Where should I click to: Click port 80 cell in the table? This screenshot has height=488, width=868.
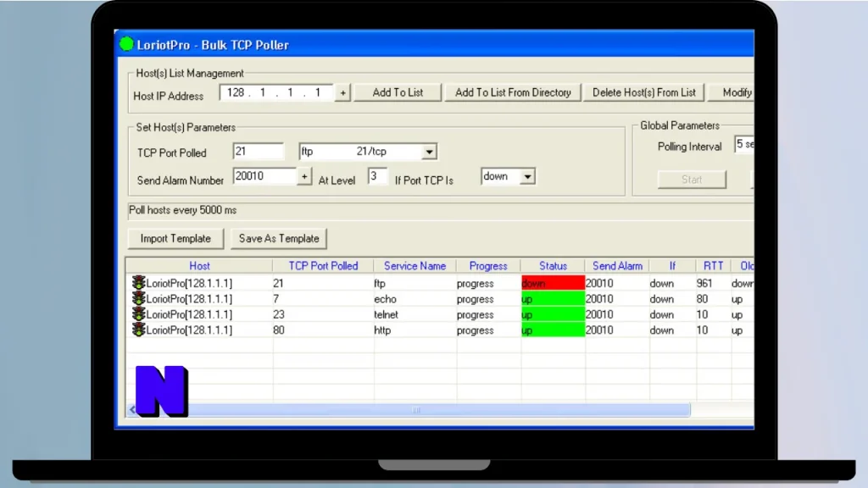pos(278,330)
